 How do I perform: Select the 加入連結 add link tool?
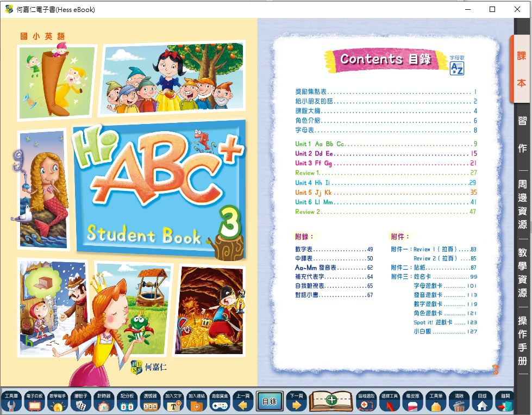pyautogui.click(x=197, y=401)
